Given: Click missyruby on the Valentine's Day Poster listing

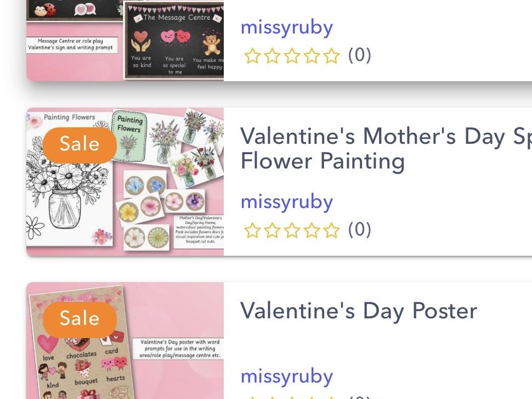Looking at the screenshot, I should tap(286, 376).
